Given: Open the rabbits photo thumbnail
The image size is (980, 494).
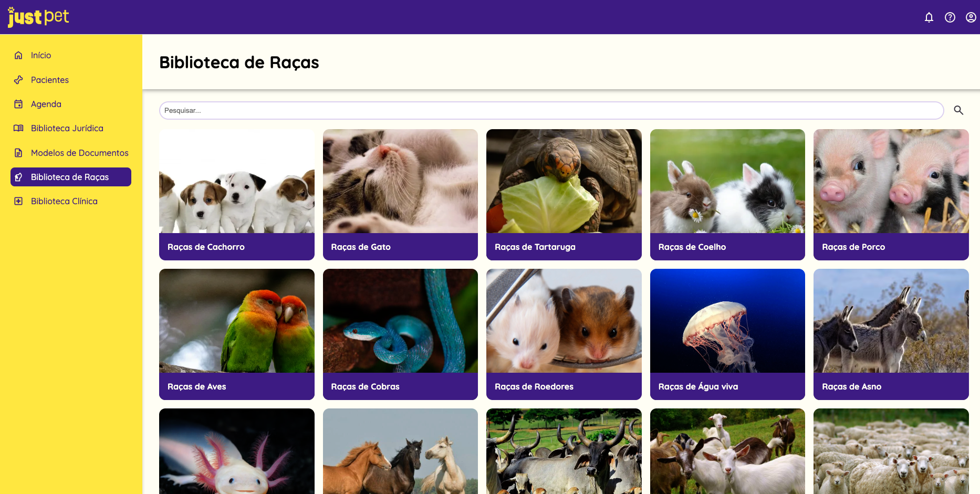Looking at the screenshot, I should click(x=727, y=181).
